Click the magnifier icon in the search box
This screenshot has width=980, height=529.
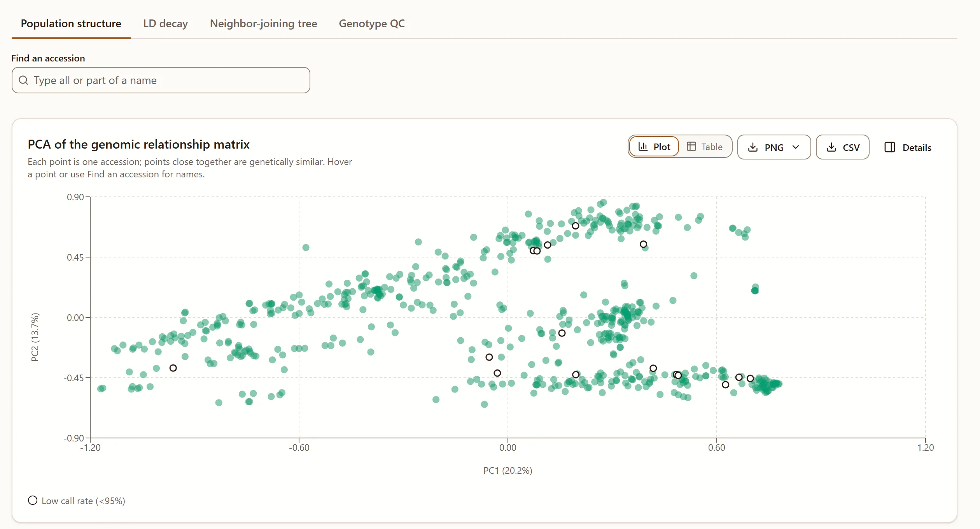pyautogui.click(x=23, y=80)
